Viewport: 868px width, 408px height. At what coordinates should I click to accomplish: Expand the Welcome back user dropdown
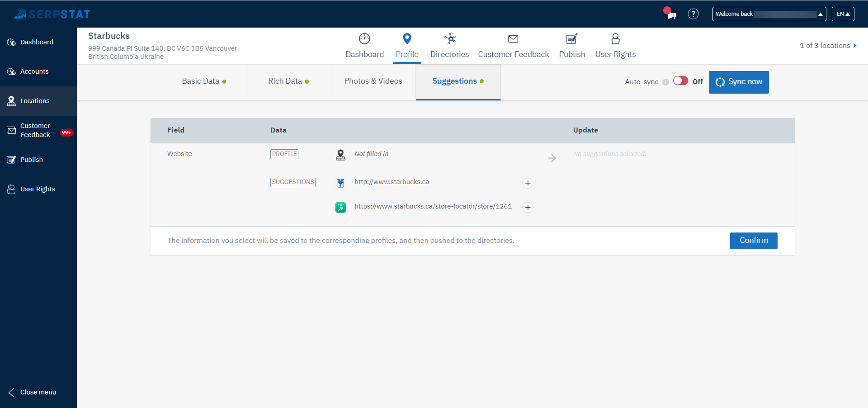[x=769, y=14]
